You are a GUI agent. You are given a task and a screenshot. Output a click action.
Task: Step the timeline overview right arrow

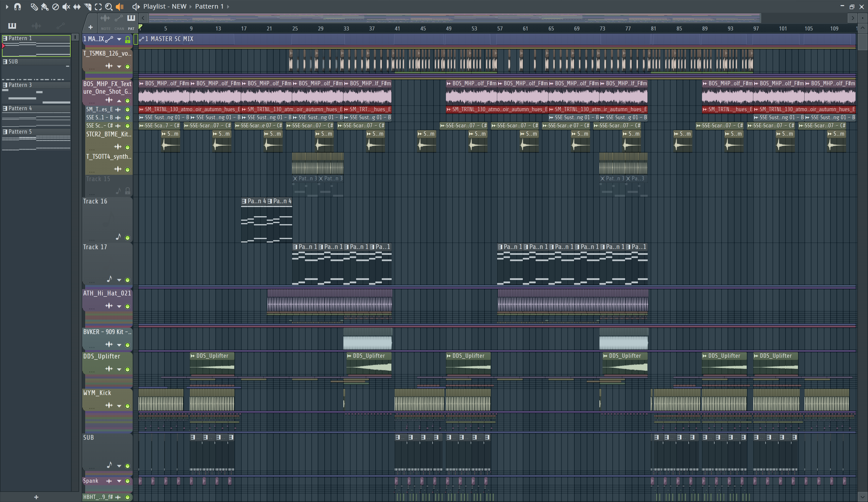pyautogui.click(x=853, y=18)
